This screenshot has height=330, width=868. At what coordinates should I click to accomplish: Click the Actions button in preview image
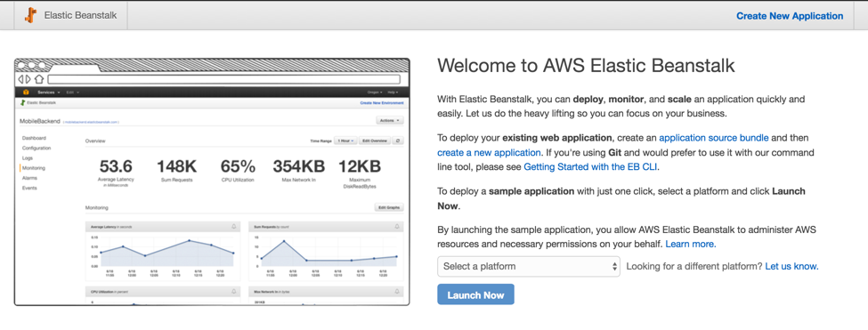[390, 120]
